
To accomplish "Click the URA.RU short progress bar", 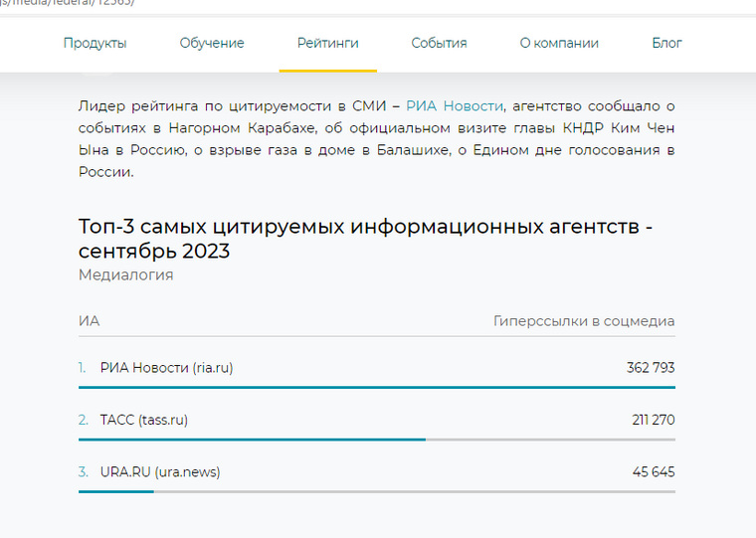I will (x=116, y=491).
